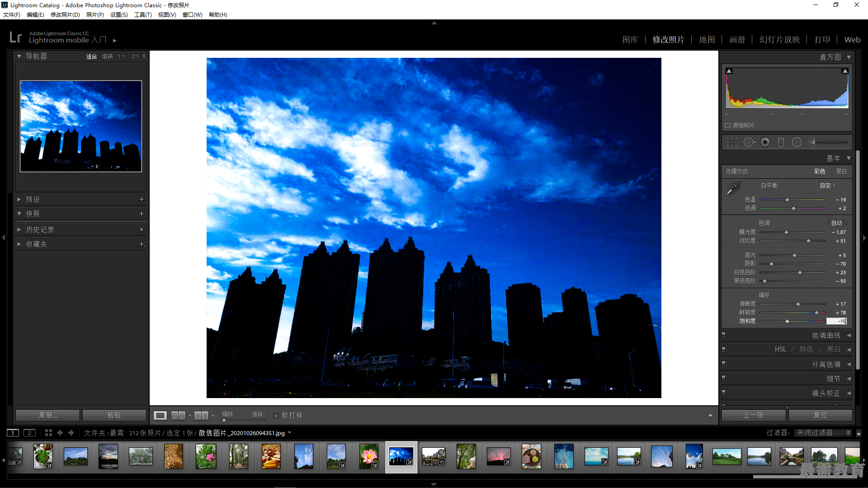Collapse the 基本 basic panel

[x=849, y=158]
